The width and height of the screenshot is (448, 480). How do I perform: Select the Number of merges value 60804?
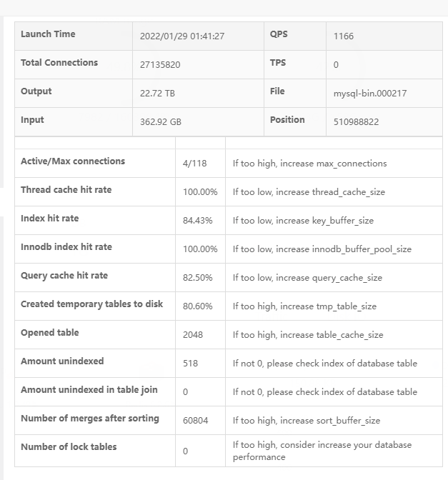[x=195, y=420]
